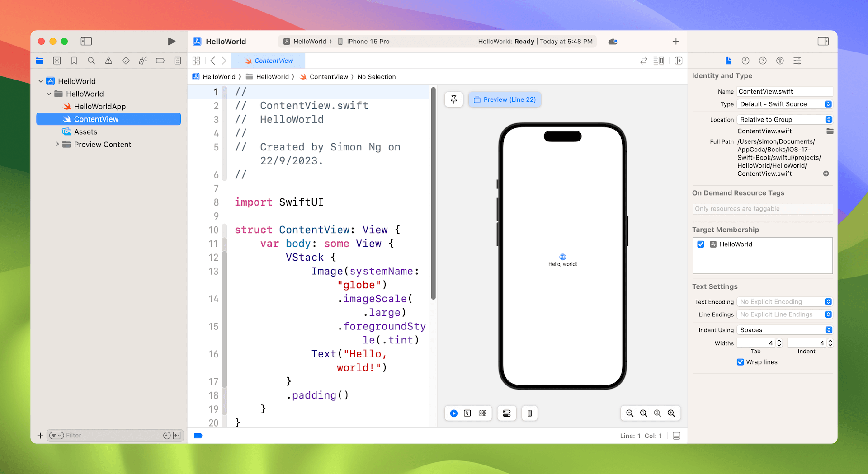Image resolution: width=868 pixels, height=474 pixels.
Task: Click the Preview (Line 22) button
Action: (x=505, y=99)
